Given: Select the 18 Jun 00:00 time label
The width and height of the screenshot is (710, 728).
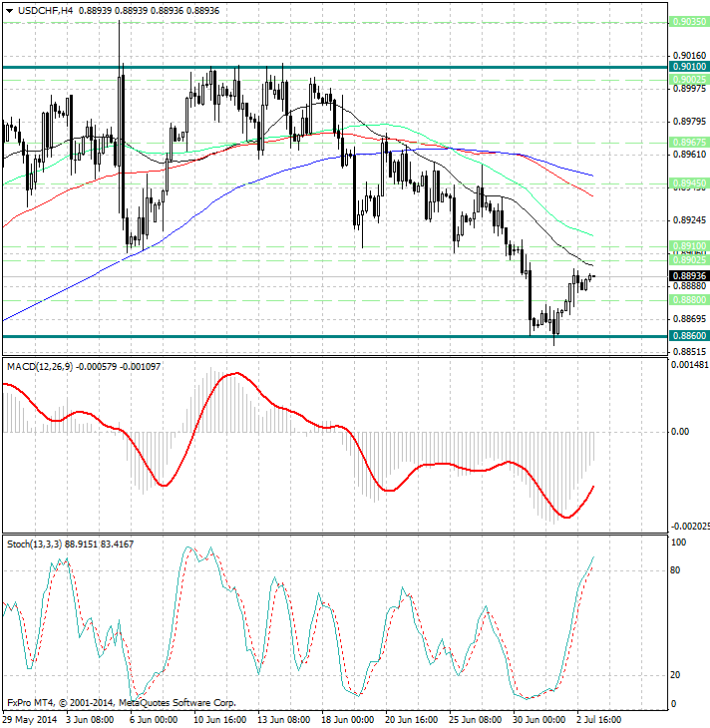Looking at the screenshot, I should [348, 720].
